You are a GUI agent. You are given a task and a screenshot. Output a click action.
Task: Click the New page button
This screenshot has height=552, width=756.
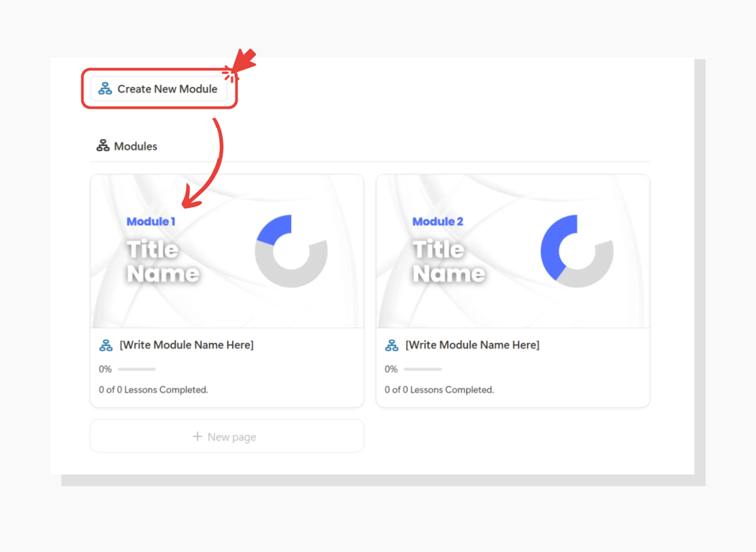point(227,436)
